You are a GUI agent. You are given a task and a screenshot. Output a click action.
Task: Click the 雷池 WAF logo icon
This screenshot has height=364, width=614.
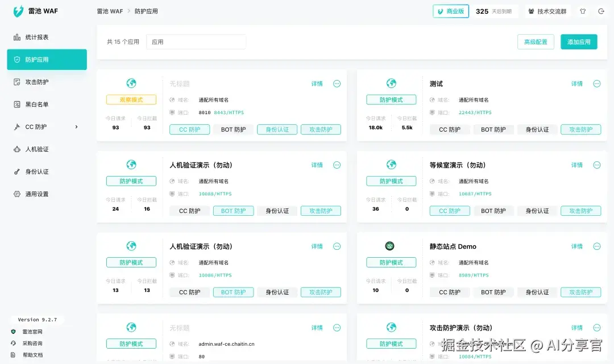[18, 11]
